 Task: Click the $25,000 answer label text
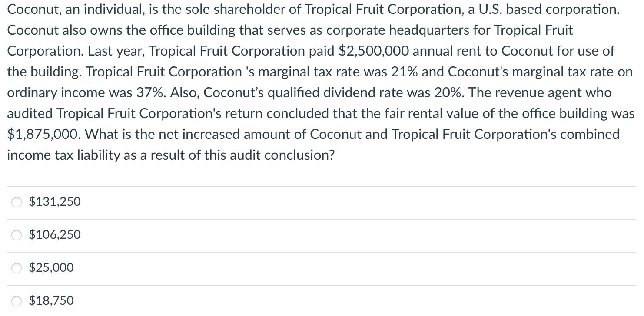pos(51,268)
